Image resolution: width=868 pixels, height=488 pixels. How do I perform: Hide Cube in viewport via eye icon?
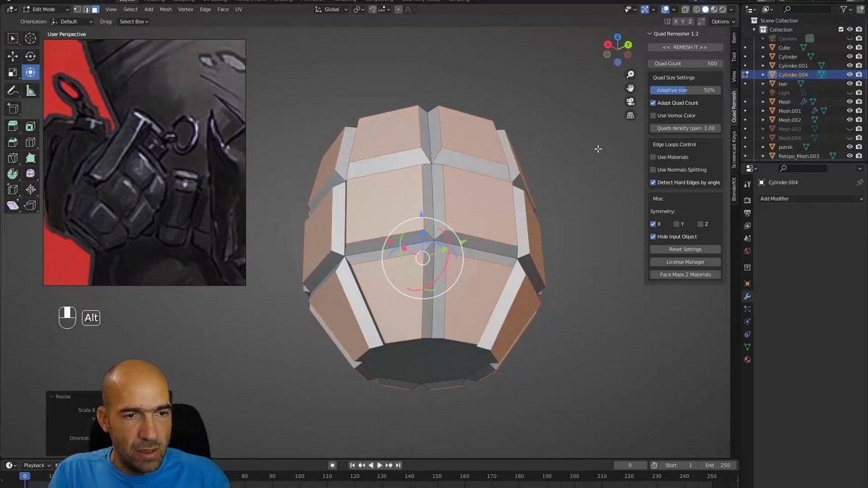[850, 48]
